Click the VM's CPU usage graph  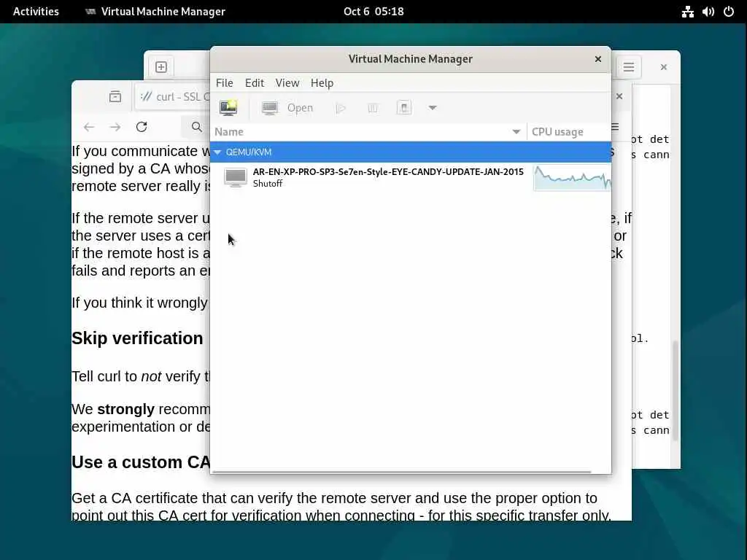point(572,178)
